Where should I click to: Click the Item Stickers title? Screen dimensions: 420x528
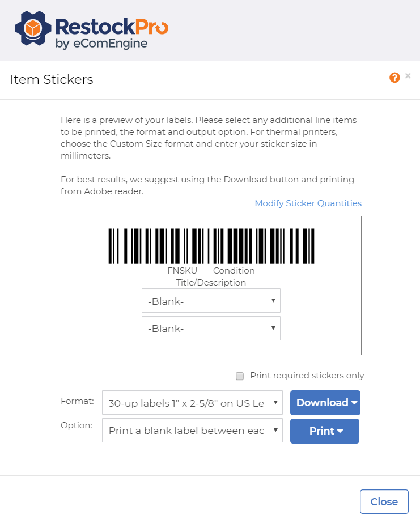[51, 79]
